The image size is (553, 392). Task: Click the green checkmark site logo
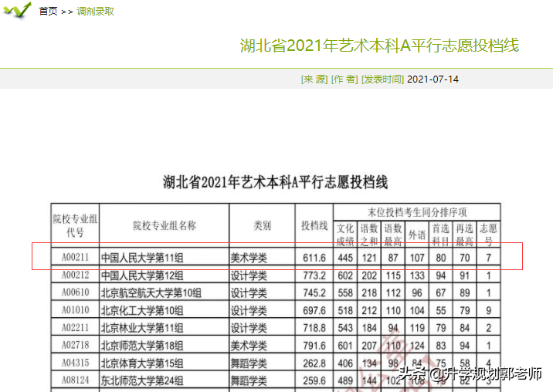tap(16, 10)
